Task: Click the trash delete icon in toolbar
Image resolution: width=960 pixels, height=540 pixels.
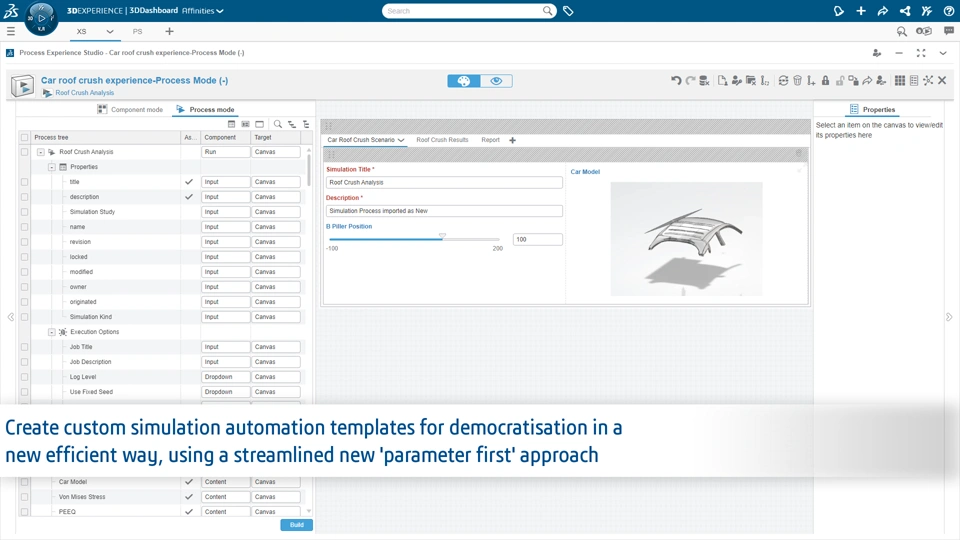Action: pyautogui.click(x=797, y=80)
